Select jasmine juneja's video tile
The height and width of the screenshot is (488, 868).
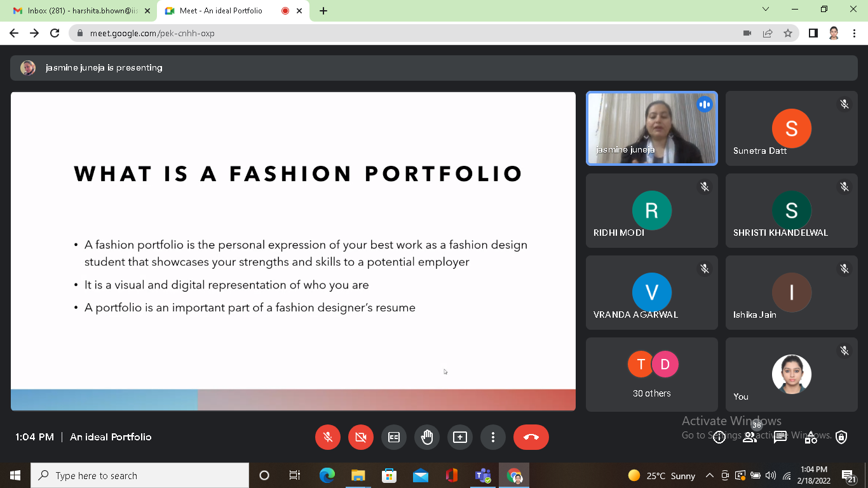[651, 128]
